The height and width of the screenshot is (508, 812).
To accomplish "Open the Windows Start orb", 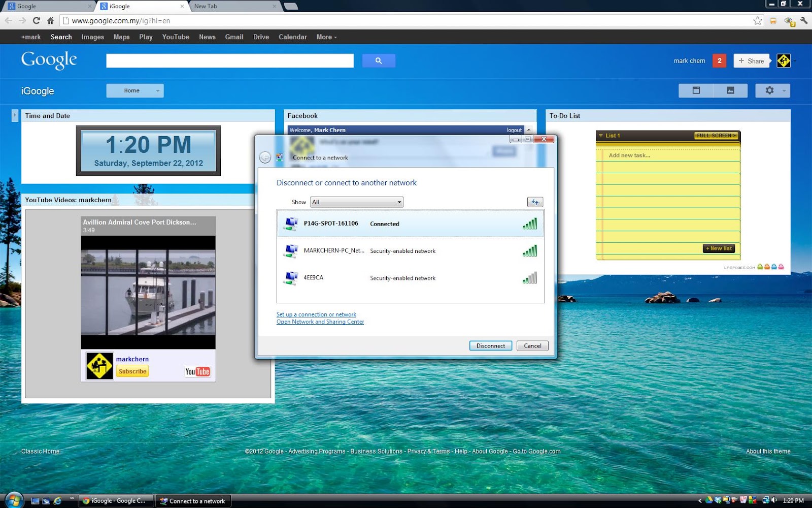I will pos(13,500).
